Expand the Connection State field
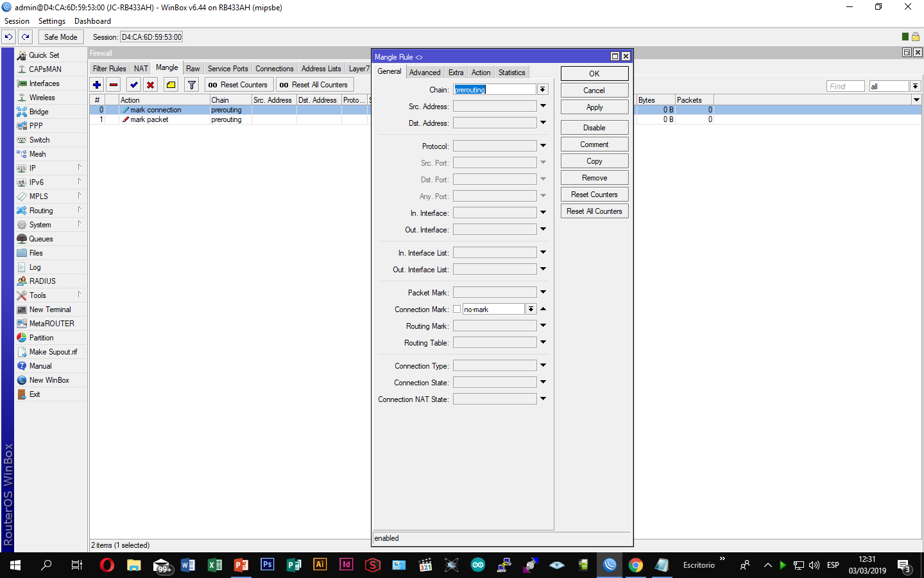This screenshot has height=578, width=924. pyautogui.click(x=543, y=382)
